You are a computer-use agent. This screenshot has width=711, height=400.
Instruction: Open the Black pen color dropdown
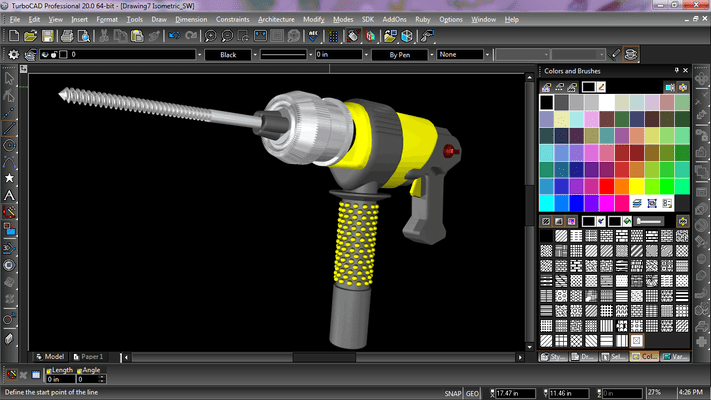[255, 55]
